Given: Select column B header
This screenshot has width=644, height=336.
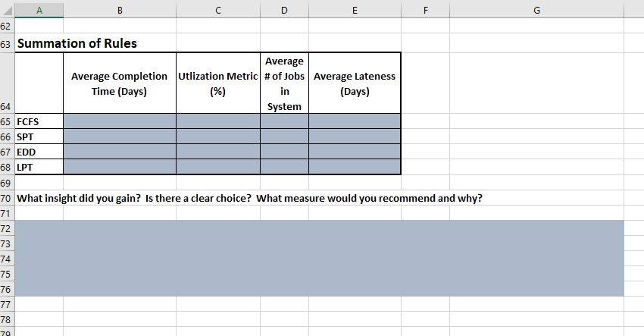Looking at the screenshot, I should (120, 9).
